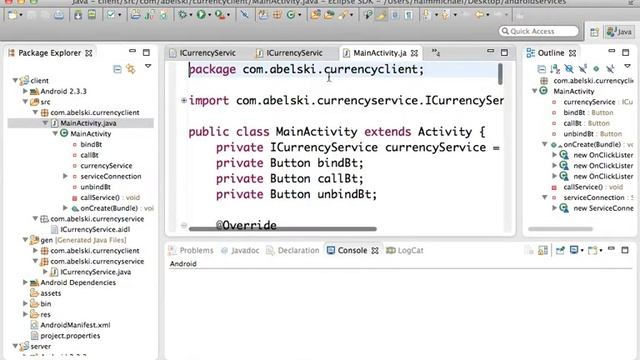Click the Print toolbar icon
Viewport: 640px width, 360px height.
tap(59, 15)
